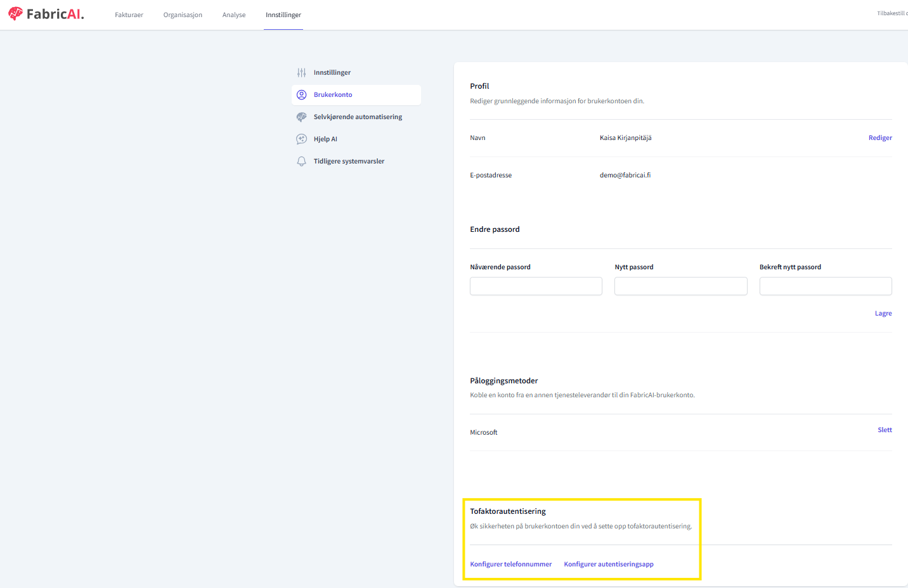
Task: Click the Tilbakestill link in the header
Action: (892, 13)
